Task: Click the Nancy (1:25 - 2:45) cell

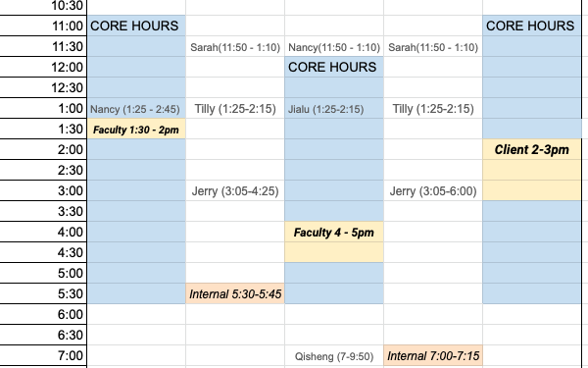Action: [136, 108]
